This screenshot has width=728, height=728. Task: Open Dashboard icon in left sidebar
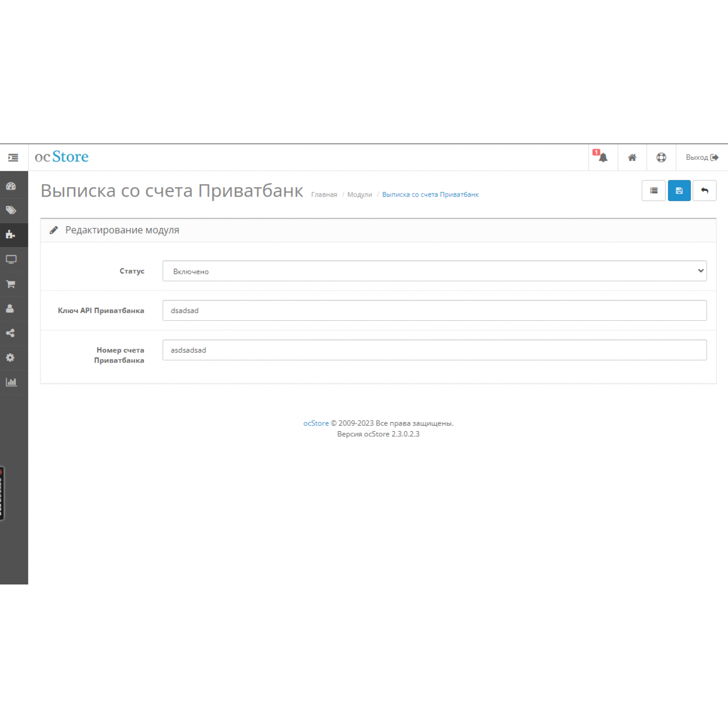coord(11,186)
